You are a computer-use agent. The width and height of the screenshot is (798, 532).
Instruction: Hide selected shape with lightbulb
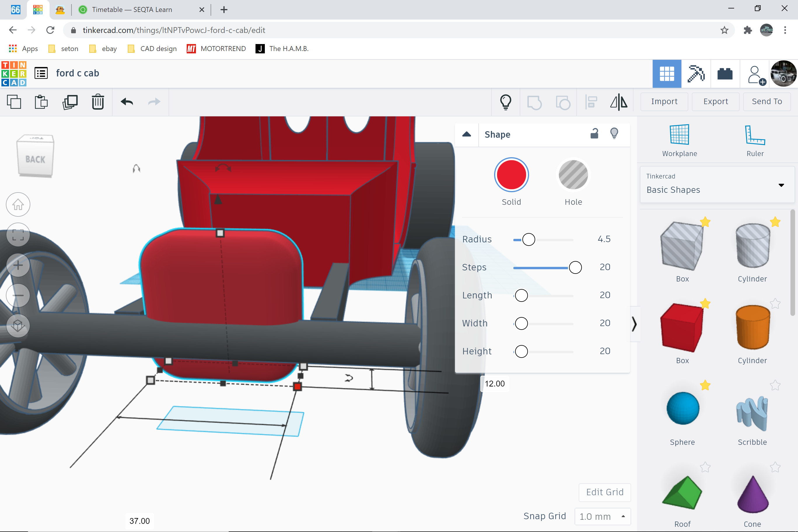[x=614, y=134]
